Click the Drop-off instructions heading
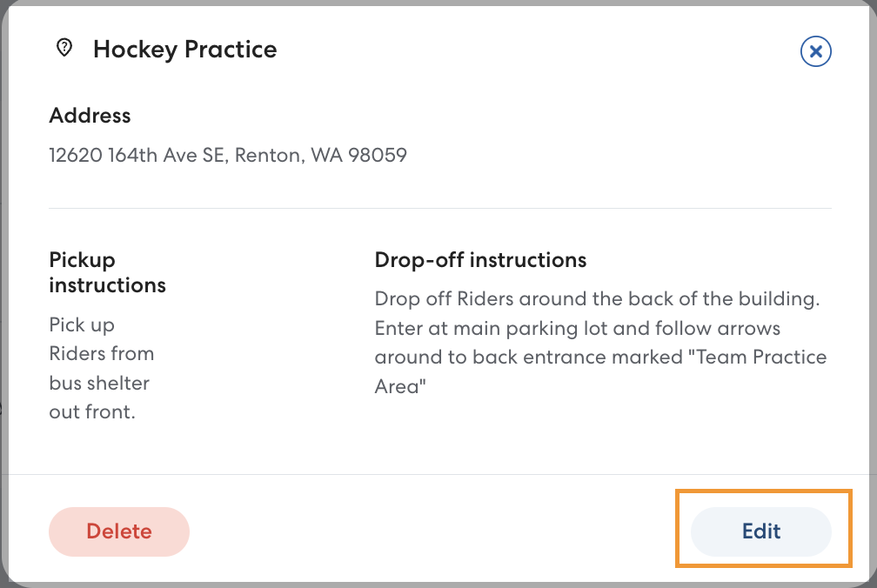The image size is (877, 588). click(x=480, y=260)
